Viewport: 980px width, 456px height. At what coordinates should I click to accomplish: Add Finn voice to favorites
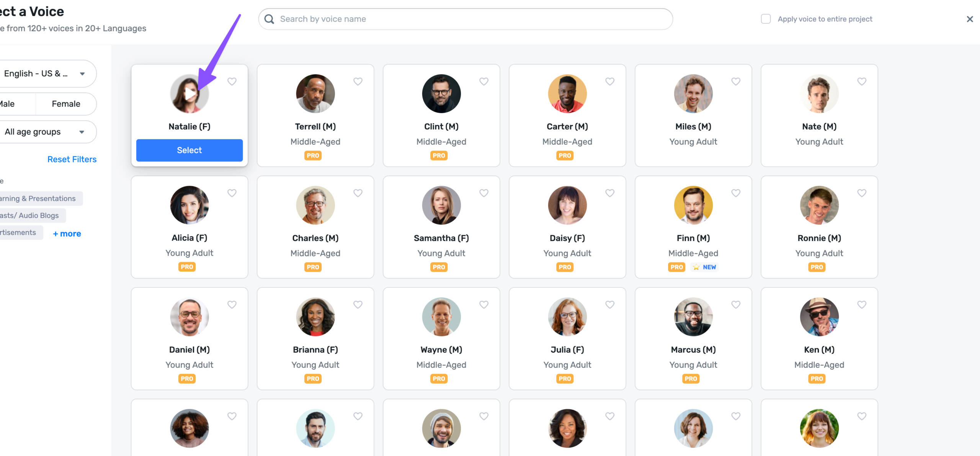[x=736, y=193]
